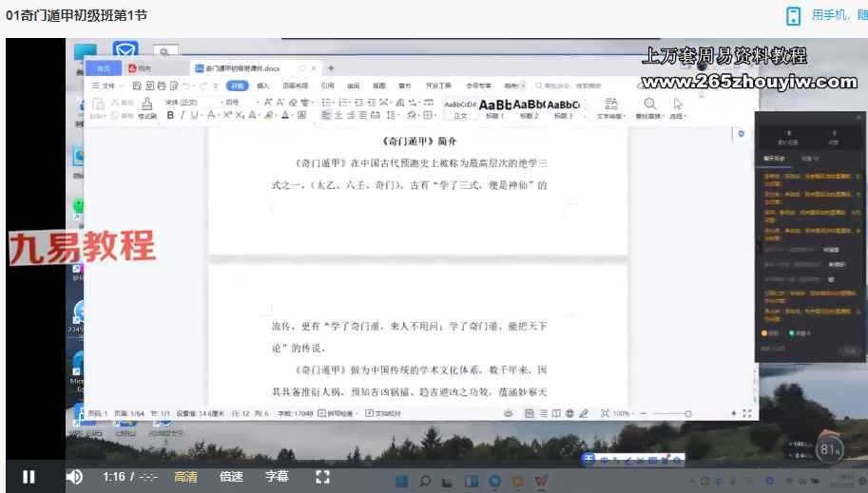Switch to the 插入 ribbon tab
Image resolution: width=868 pixels, height=493 pixels.
[x=262, y=85]
